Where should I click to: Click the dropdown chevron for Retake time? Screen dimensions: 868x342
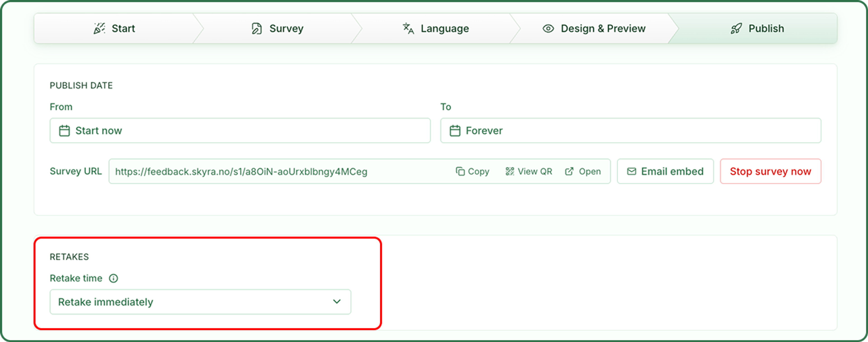(337, 302)
